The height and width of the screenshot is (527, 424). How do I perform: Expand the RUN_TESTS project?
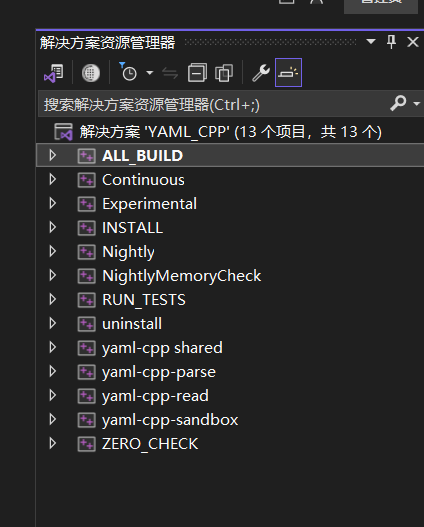click(52, 299)
